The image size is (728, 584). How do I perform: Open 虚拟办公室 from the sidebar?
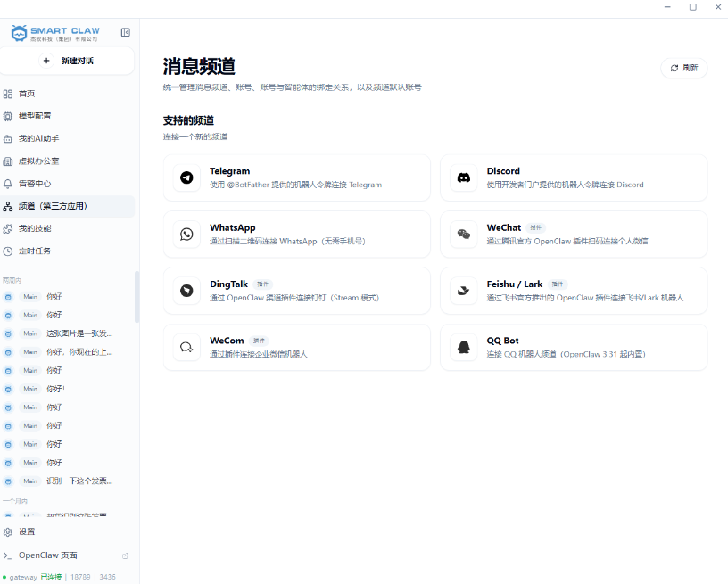[38, 161]
